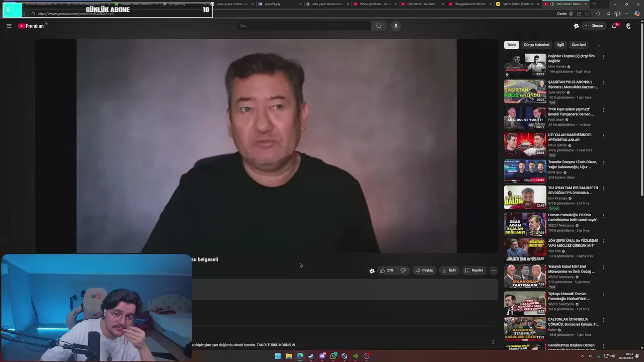Click the icon left of the like button
The image size is (644, 362).
coord(372,271)
